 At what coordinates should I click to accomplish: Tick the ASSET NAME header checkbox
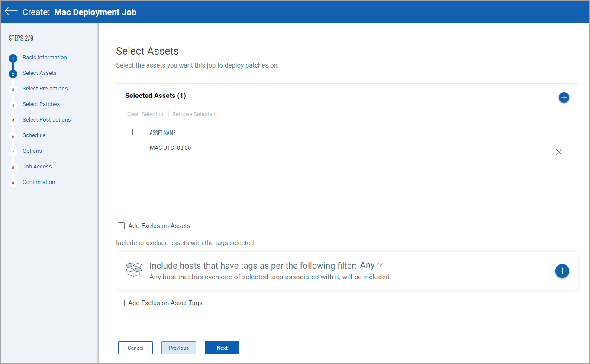coord(136,132)
